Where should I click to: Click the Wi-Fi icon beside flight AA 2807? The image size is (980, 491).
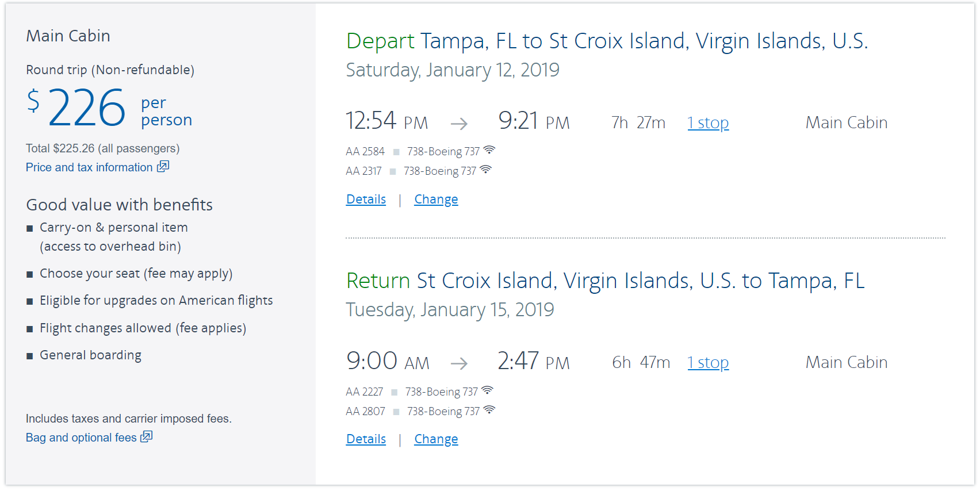(489, 410)
